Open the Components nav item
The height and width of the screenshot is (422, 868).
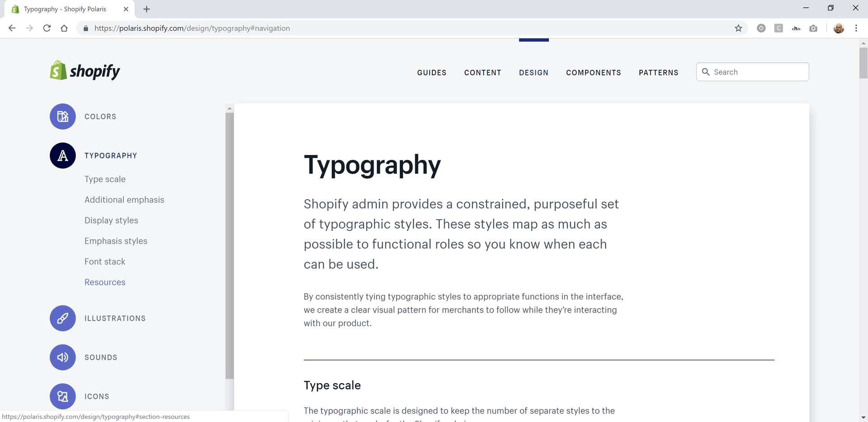594,73
